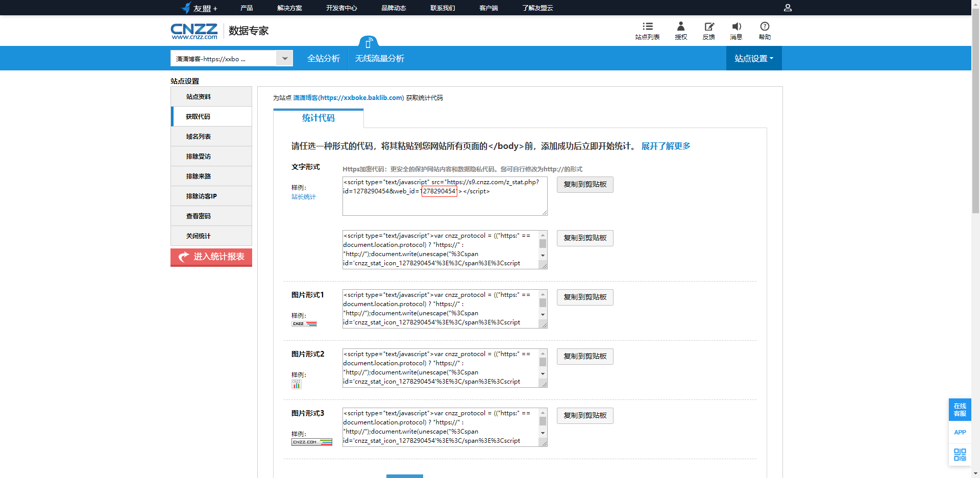Screen dimensions: 980x478
Task: Click inside the first 文字形式 code textarea
Action: tap(445, 196)
